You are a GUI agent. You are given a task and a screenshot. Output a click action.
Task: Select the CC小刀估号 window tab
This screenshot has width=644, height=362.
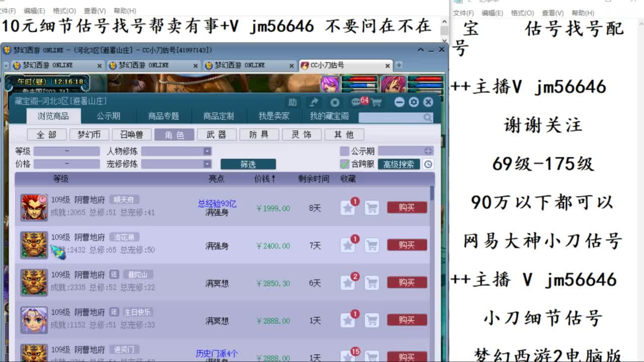coord(345,65)
